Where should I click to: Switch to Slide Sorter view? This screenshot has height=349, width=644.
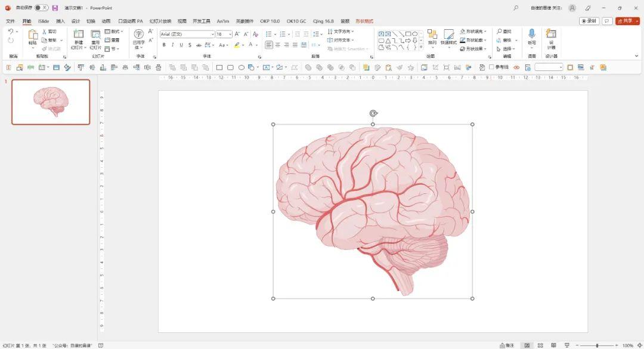tap(540, 345)
